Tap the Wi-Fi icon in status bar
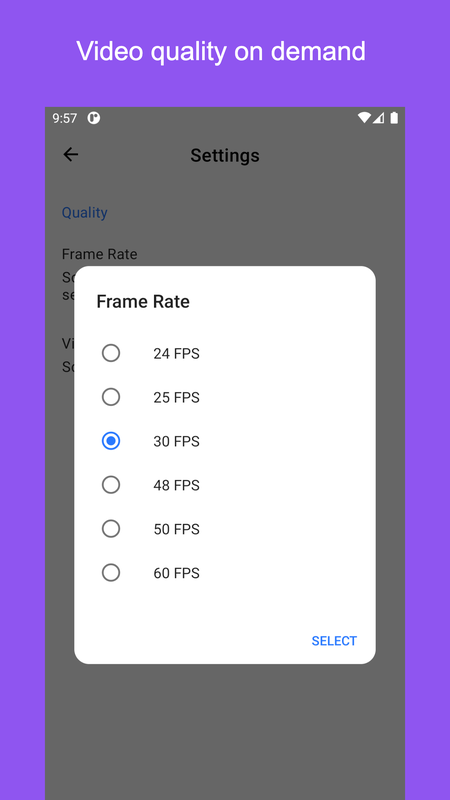The height and width of the screenshot is (800, 450). [x=364, y=118]
